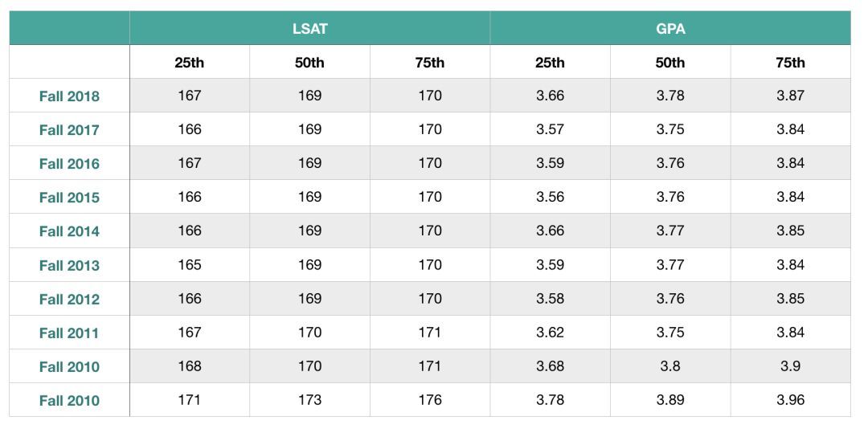Click the Fall 2016 row header
The image size is (868, 437).
pyautogui.click(x=69, y=164)
